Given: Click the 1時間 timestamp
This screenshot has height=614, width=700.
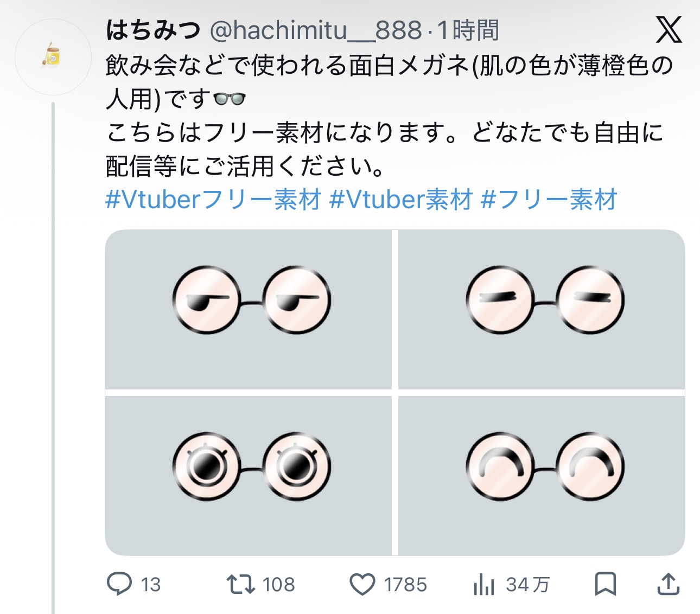Looking at the screenshot, I should pos(468,30).
